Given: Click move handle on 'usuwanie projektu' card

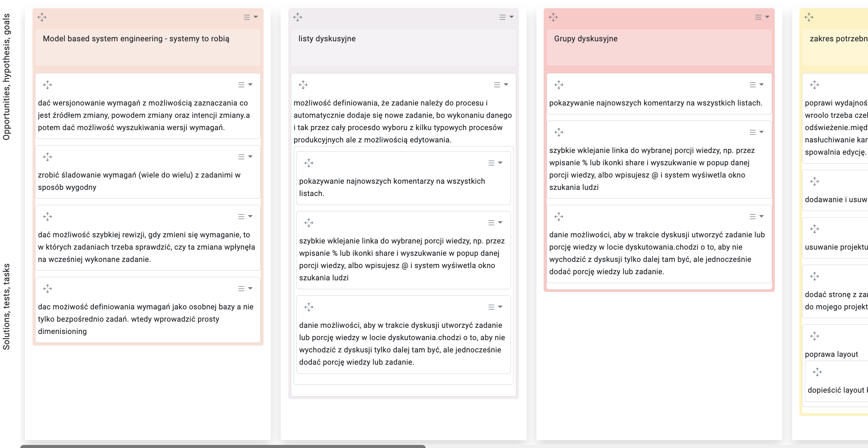Looking at the screenshot, I should [x=815, y=229].
